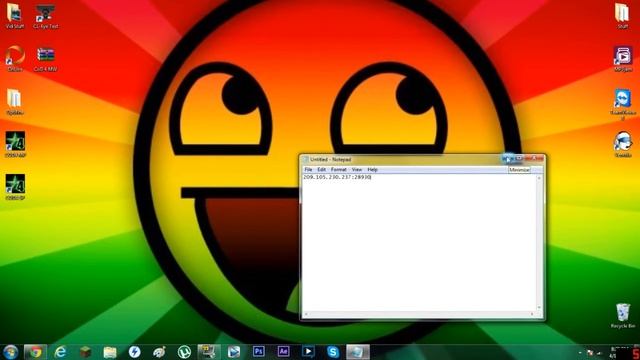Open the CoD 4 MW archive icon
The width and height of the screenshot is (640, 360).
coord(45,58)
